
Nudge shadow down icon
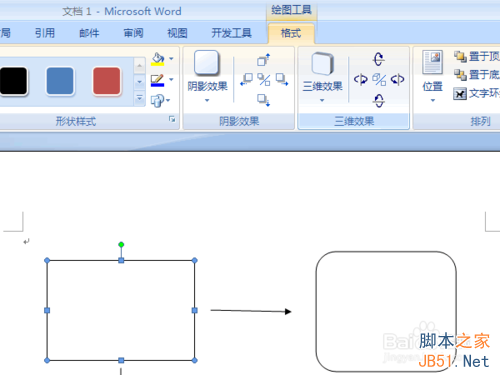pos(263,100)
